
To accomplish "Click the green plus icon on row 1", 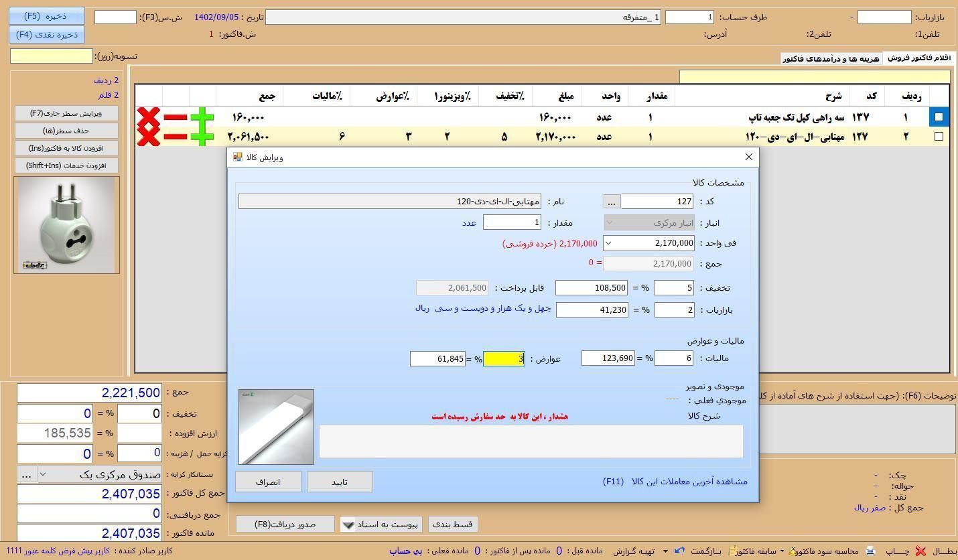I will [202, 117].
